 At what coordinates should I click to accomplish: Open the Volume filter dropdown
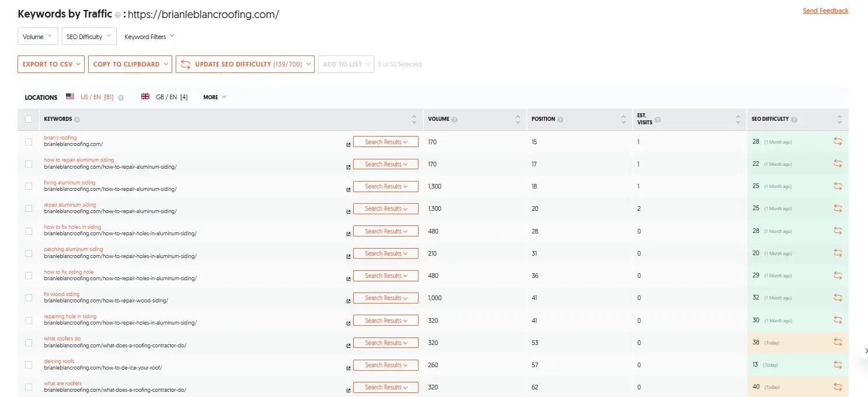(38, 37)
